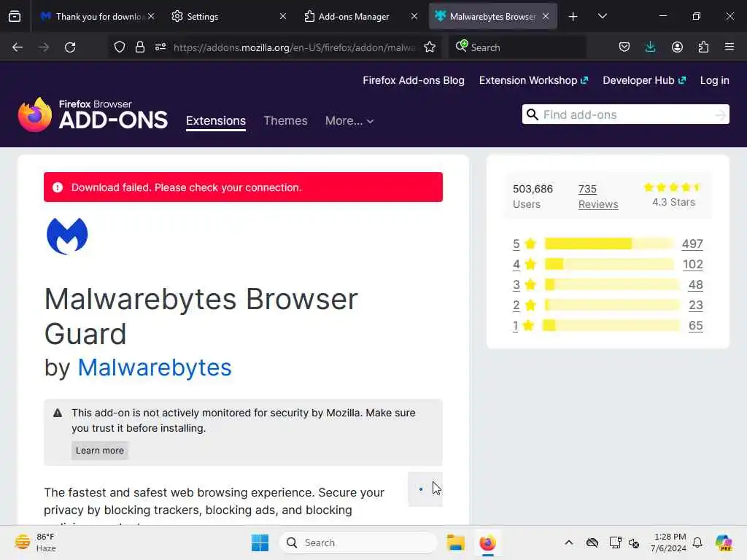
Task: Click the Malwarebytes extension logo
Action: coord(67,236)
